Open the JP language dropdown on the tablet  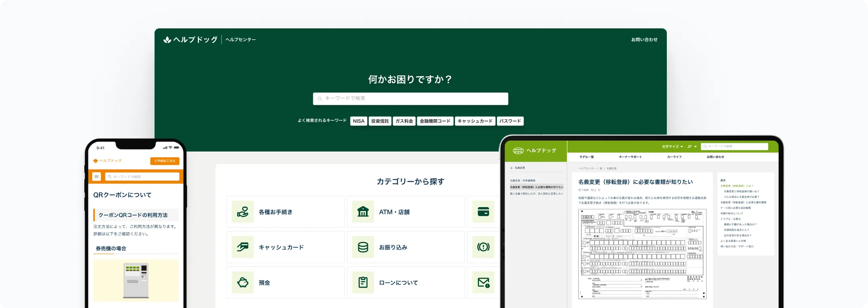(x=692, y=147)
